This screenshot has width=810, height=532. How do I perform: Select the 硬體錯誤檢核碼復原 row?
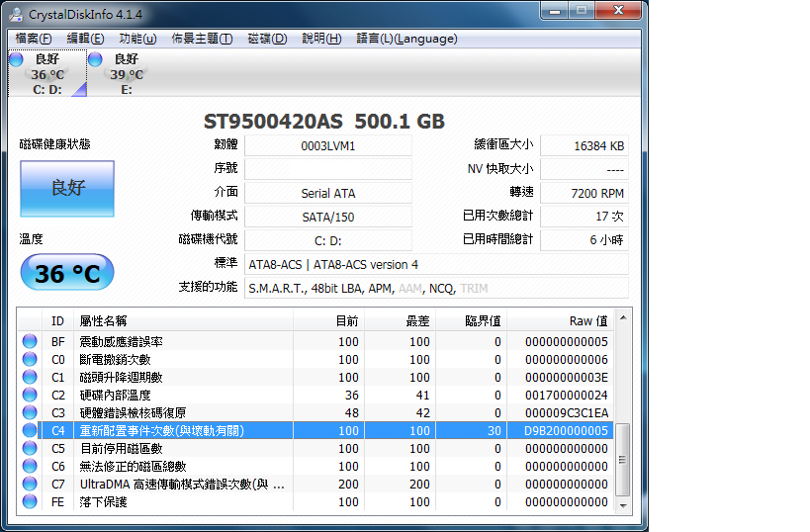point(316,412)
